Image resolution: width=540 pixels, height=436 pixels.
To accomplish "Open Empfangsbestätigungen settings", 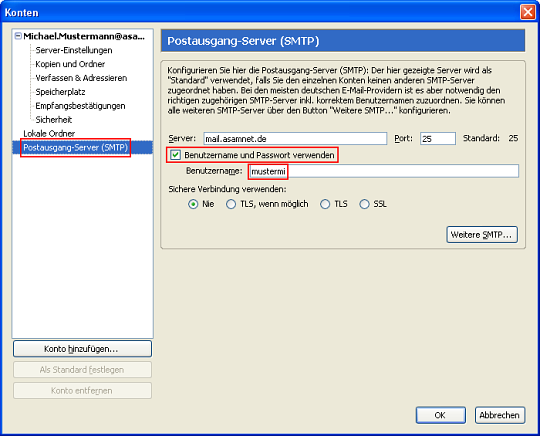I will (80, 106).
